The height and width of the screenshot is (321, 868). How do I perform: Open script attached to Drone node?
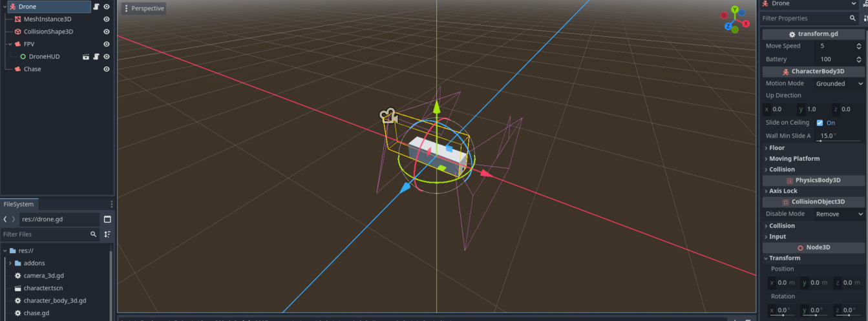(x=96, y=6)
